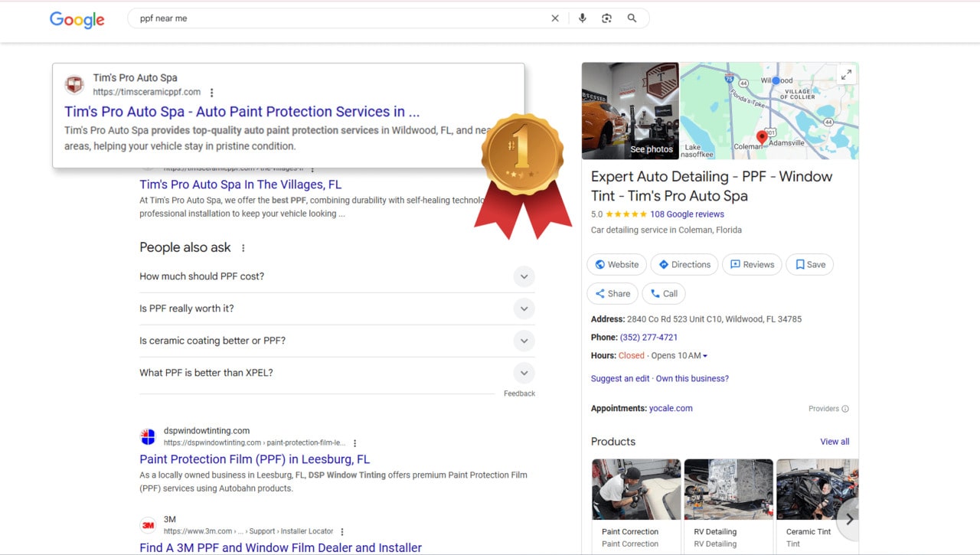Open Paint Correction product thumbnail
980x555 pixels.
636,490
